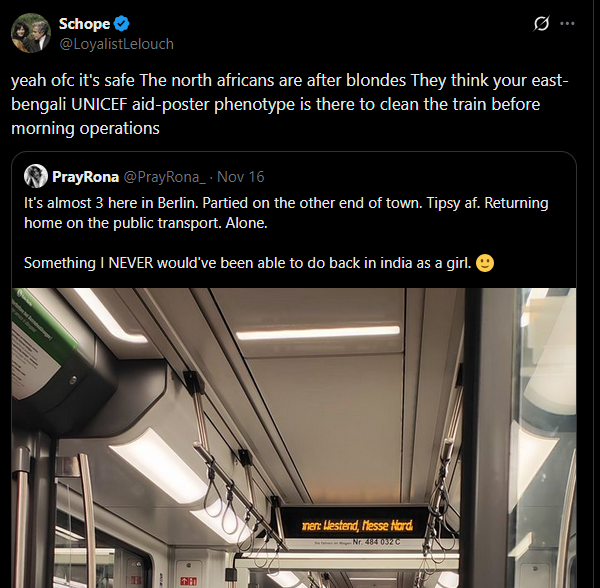Open the @PrayRona_ handle link
The image size is (600, 588).
pyautogui.click(x=164, y=176)
